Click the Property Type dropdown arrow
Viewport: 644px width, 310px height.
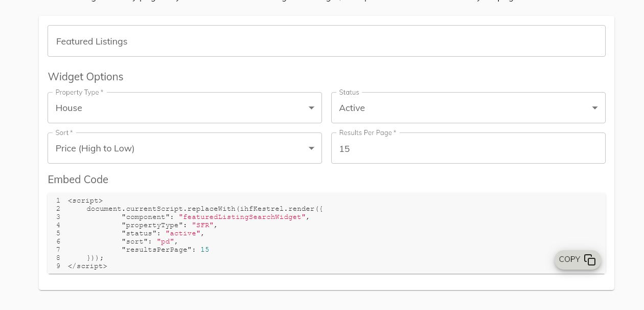click(311, 108)
